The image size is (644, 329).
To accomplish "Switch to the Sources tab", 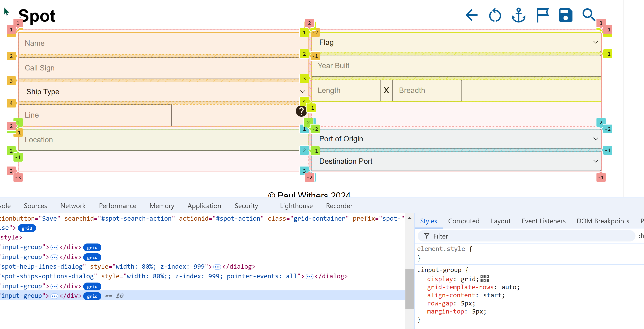I will (35, 206).
